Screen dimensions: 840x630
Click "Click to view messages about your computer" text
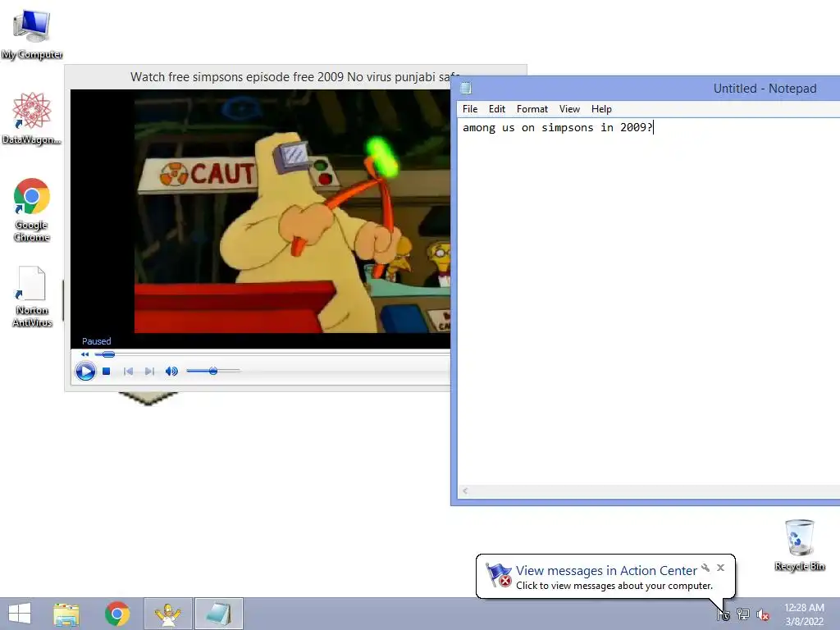tap(614, 586)
